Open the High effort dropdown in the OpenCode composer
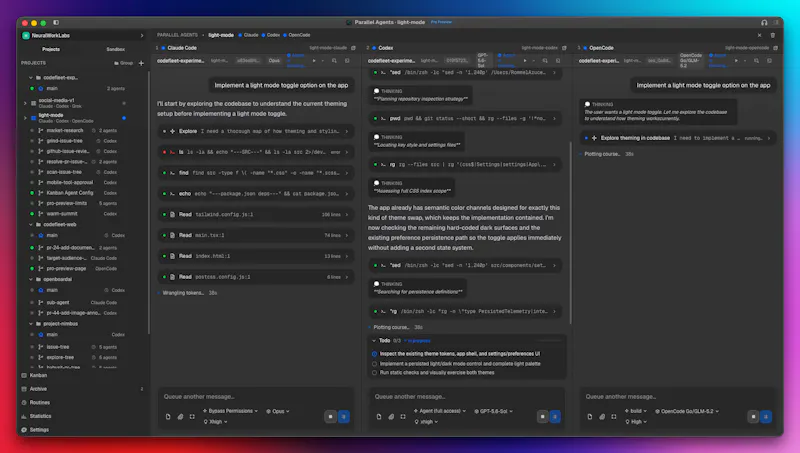 tap(636, 422)
